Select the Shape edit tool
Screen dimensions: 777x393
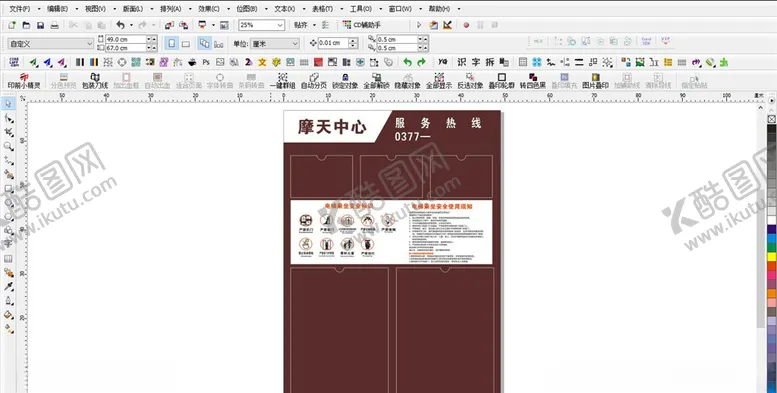pos(8,118)
